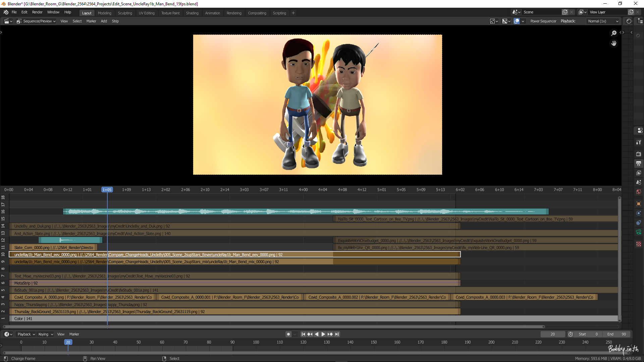Switch to the Compositing workspace tab
644x362 pixels.
257,13
